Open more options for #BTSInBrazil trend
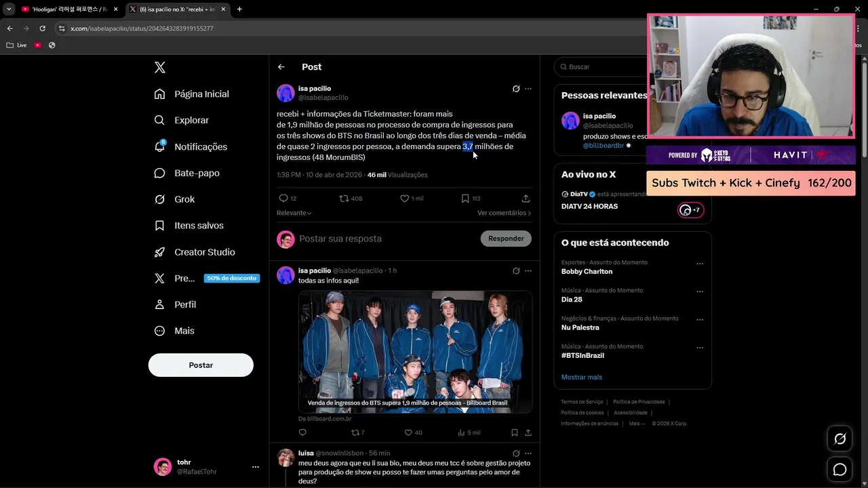Screen dimensions: 868x488 700,348
